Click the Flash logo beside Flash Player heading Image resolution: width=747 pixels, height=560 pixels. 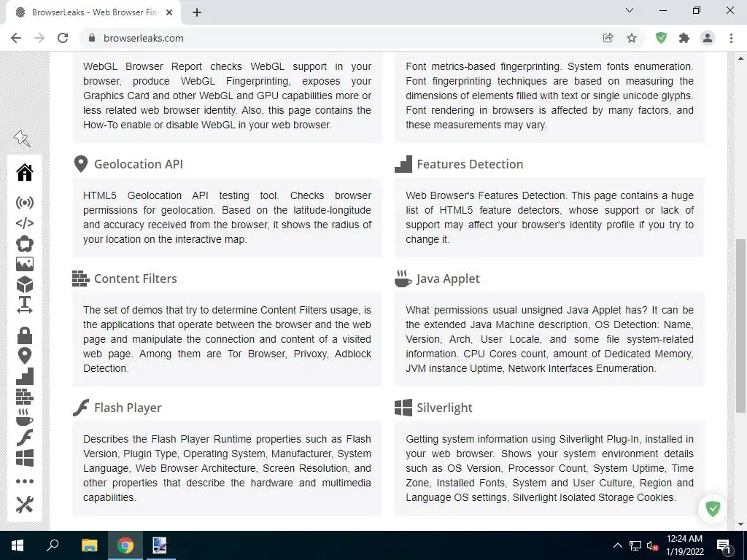point(81,408)
